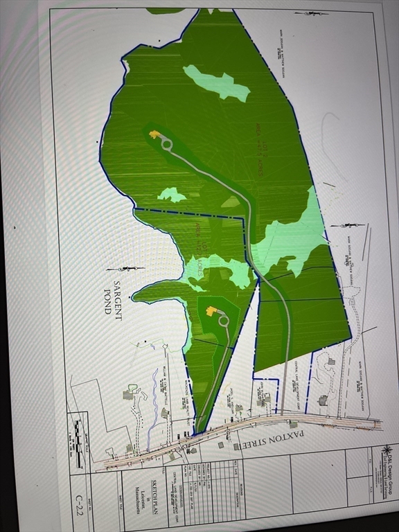
Task: Select the cul-de-sac circle on Lot 2
Action: (x=167, y=145)
